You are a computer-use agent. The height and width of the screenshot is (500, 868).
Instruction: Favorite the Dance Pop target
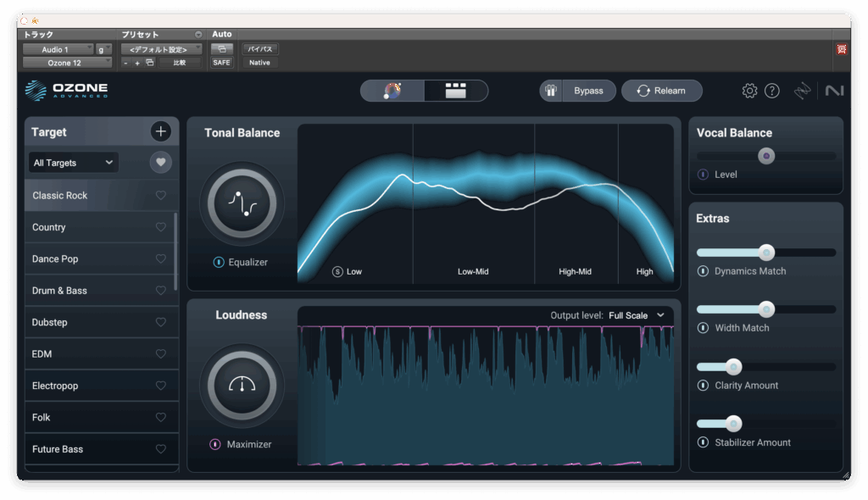pos(160,259)
